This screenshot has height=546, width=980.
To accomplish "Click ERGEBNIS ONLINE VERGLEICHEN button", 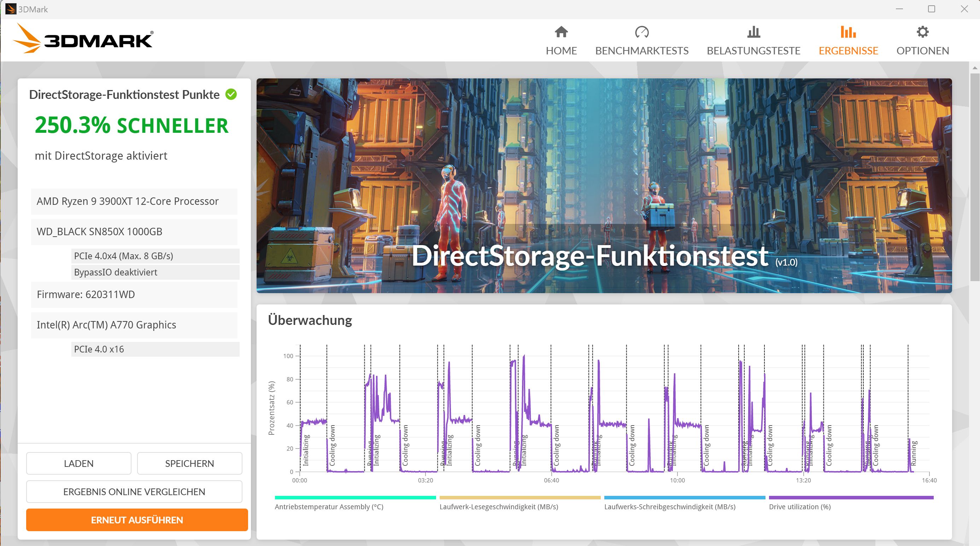I will tap(134, 492).
